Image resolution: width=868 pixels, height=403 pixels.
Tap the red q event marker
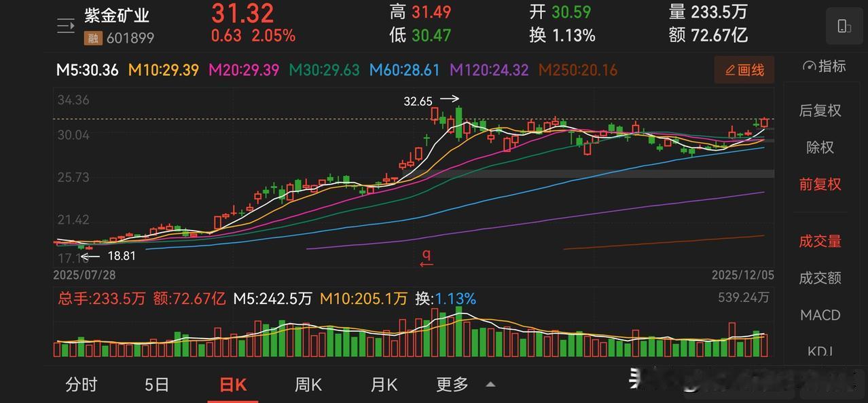pyautogui.click(x=426, y=256)
